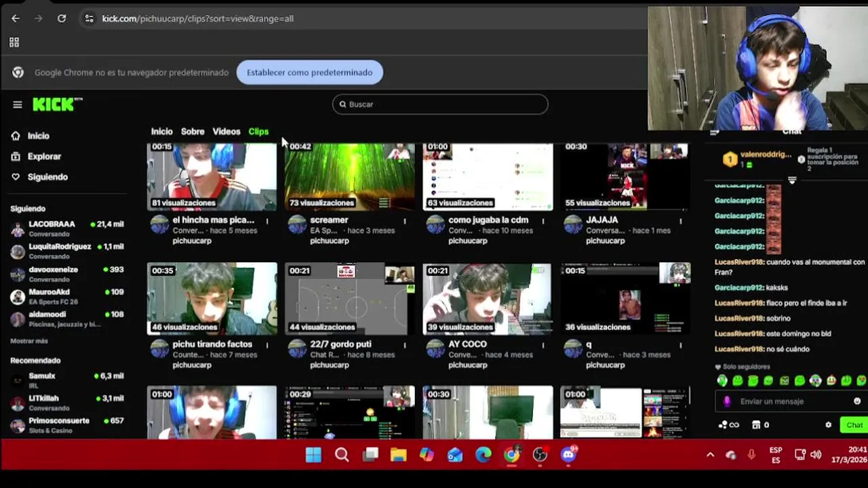Open options menu for 'el hincha mas pica...' clip
Viewport: 868px width, 488px height.
(267, 221)
